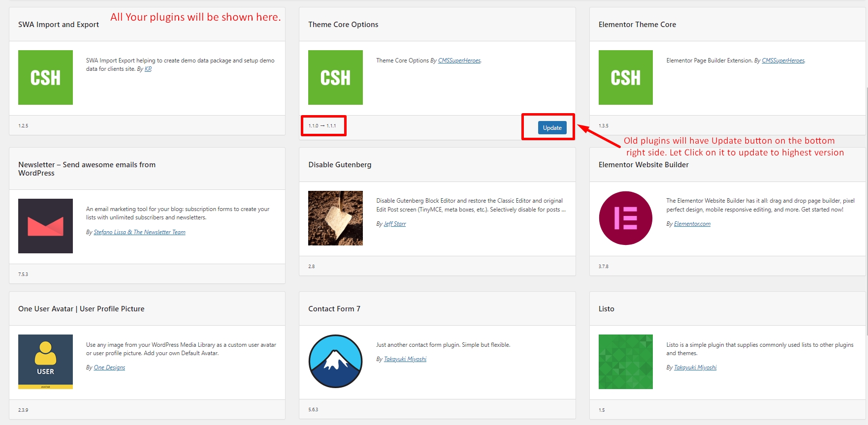This screenshot has width=868, height=425.
Task: Open the Jeff Starr author link
Action: (395, 224)
